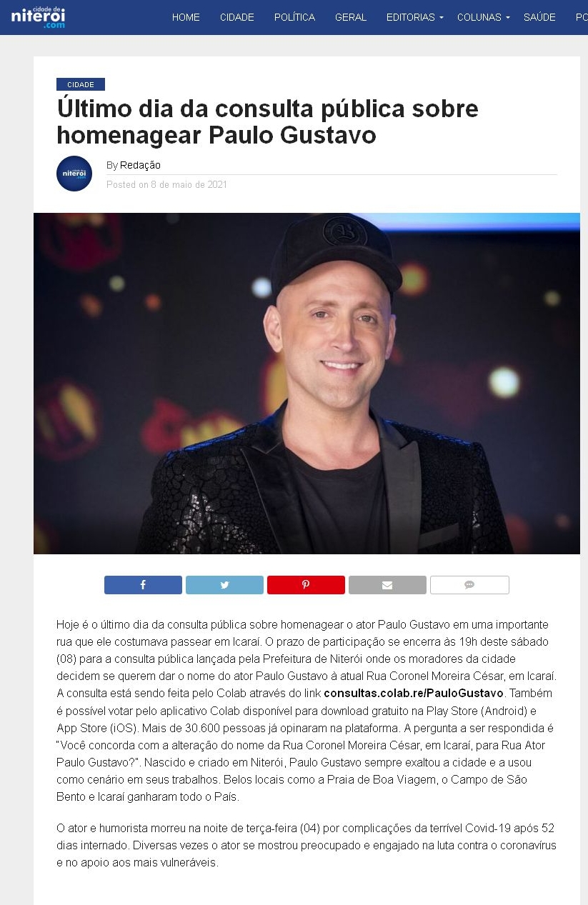The width and height of the screenshot is (588, 905).
Task: Pin article on Pinterest
Action: 306,585
